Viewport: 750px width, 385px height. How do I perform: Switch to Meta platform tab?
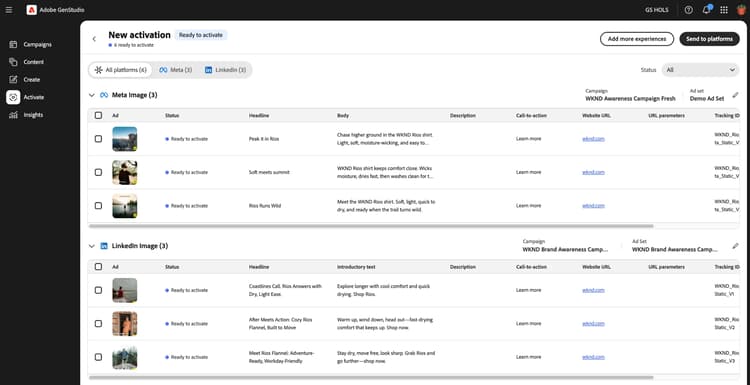176,70
